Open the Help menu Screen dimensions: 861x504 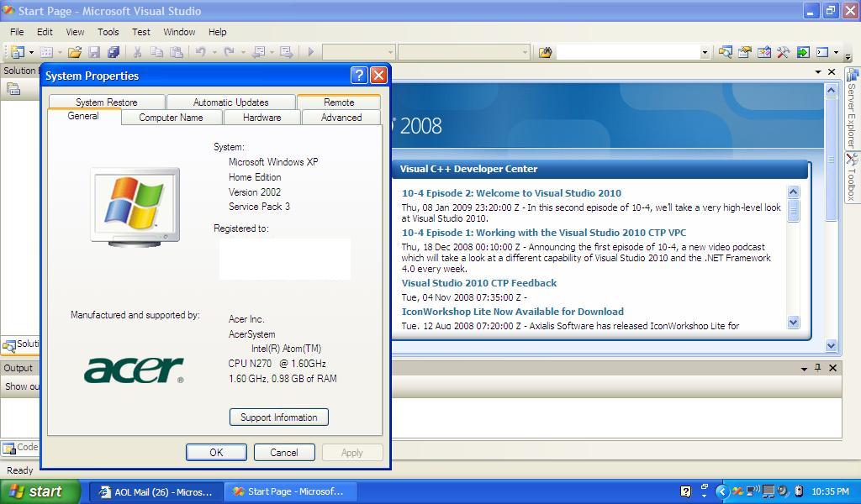click(218, 32)
